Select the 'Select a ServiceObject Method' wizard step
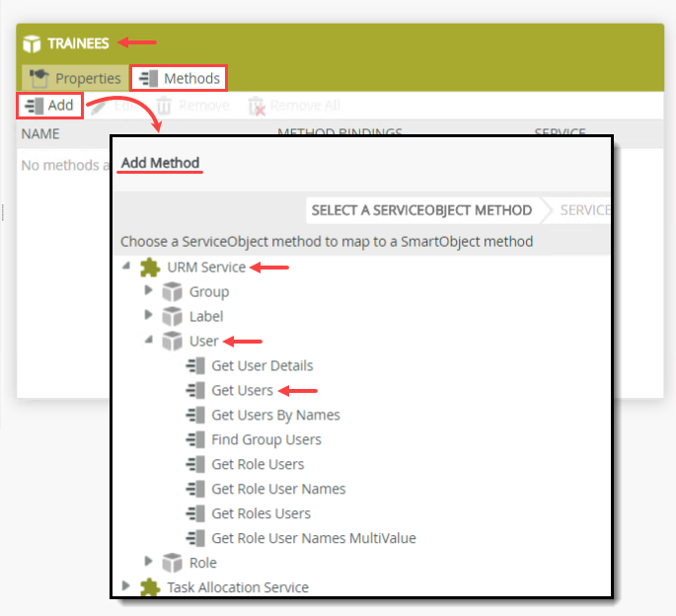 click(x=421, y=210)
